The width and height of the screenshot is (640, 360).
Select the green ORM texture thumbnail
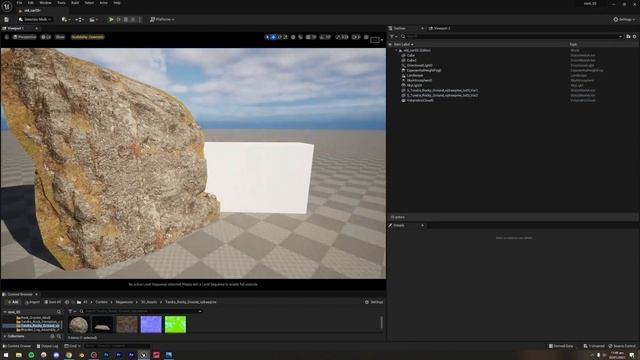point(176,324)
